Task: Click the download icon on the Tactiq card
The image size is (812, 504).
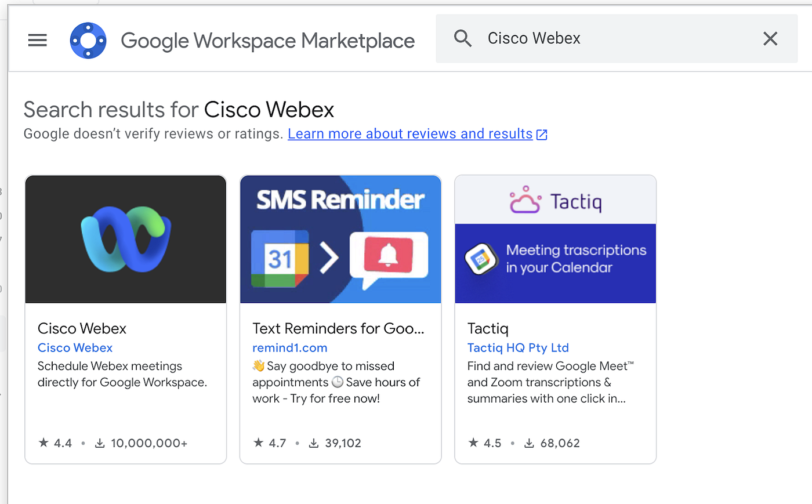Action: tap(528, 443)
